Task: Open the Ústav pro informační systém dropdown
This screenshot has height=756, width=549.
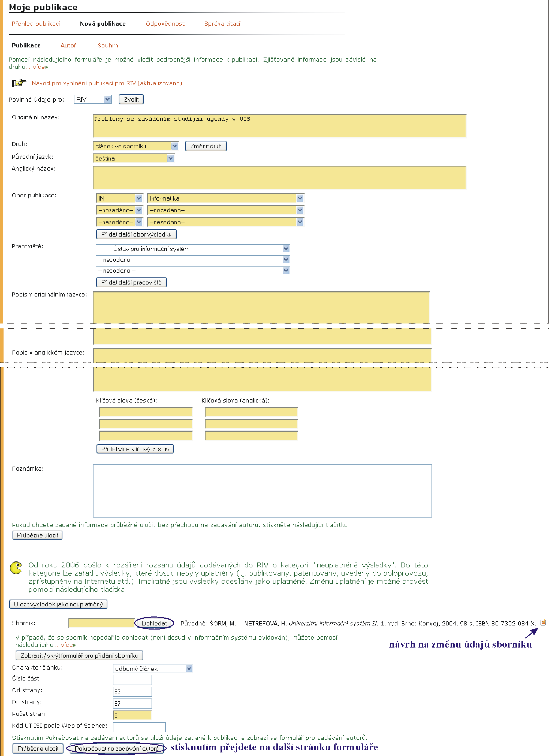Action: pos(193,249)
